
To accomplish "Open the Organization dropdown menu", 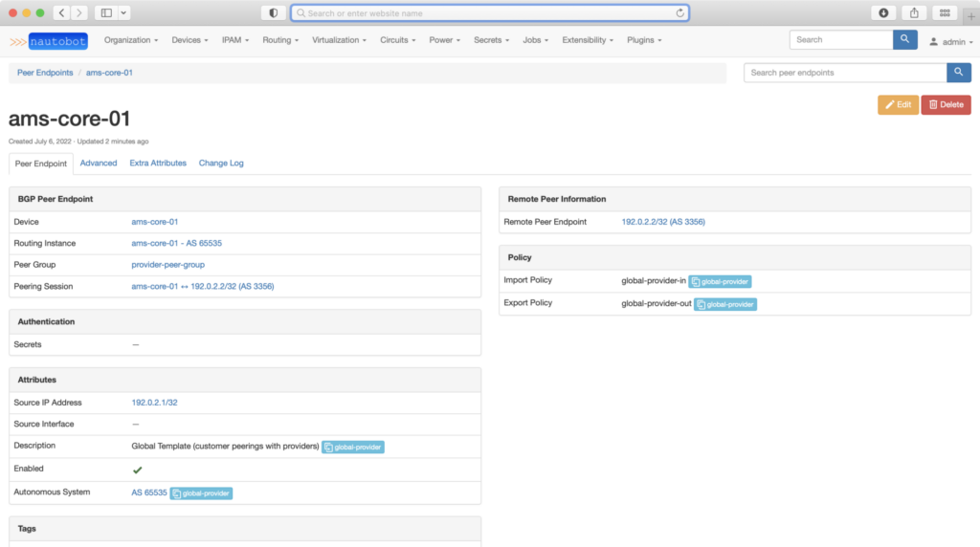I will (130, 40).
